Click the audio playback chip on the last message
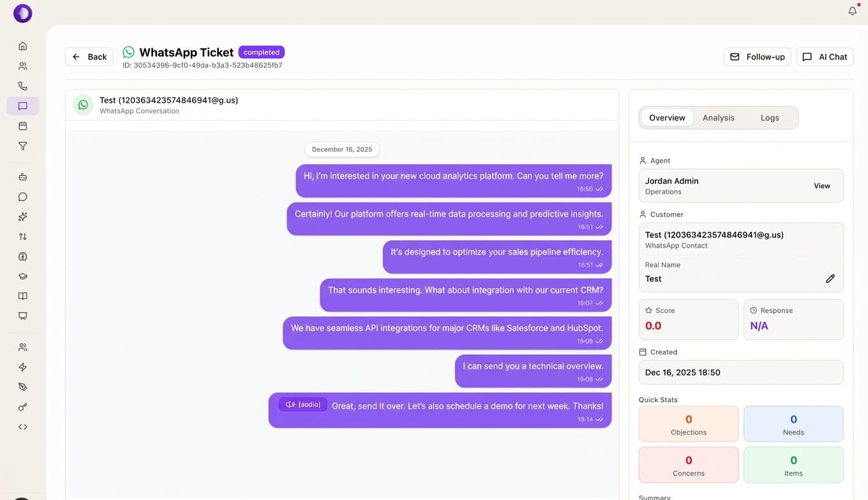Viewport: 868px width, 500px height. click(303, 404)
